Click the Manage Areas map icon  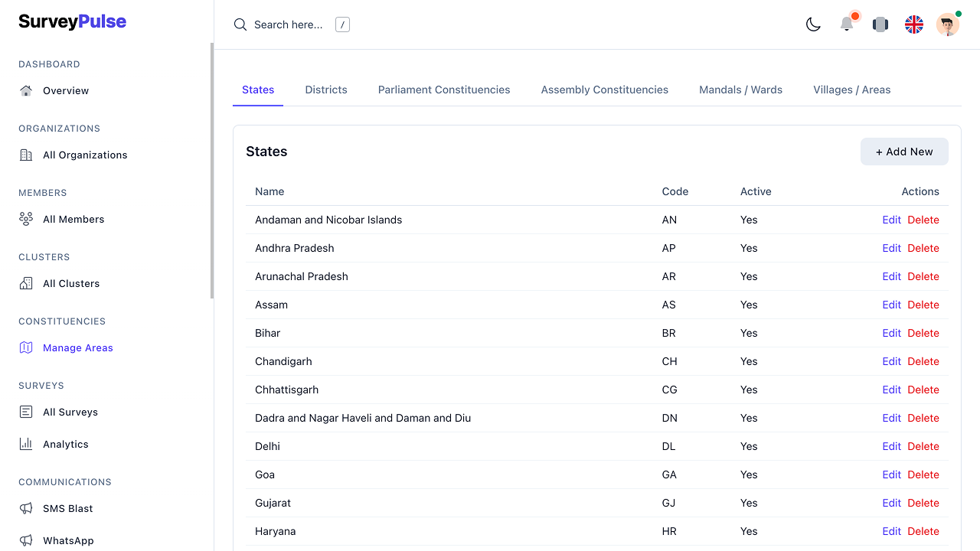click(x=26, y=347)
